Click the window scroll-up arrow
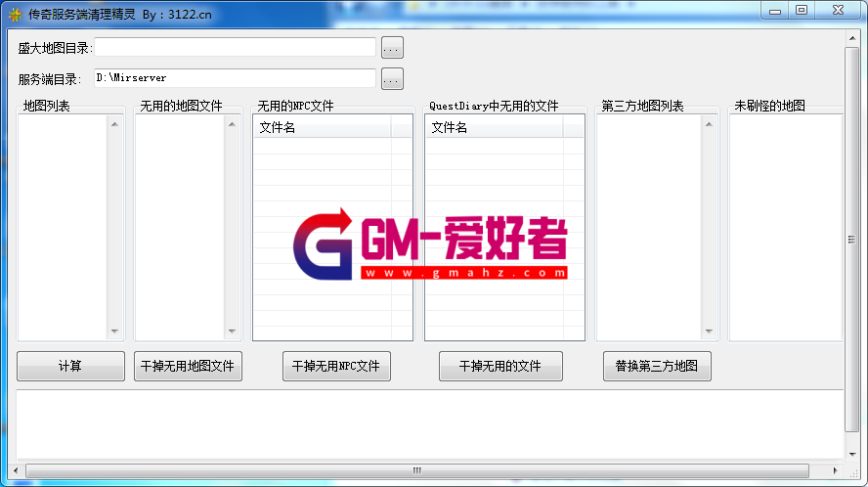Screen dimensions: 868x487 click(852, 38)
